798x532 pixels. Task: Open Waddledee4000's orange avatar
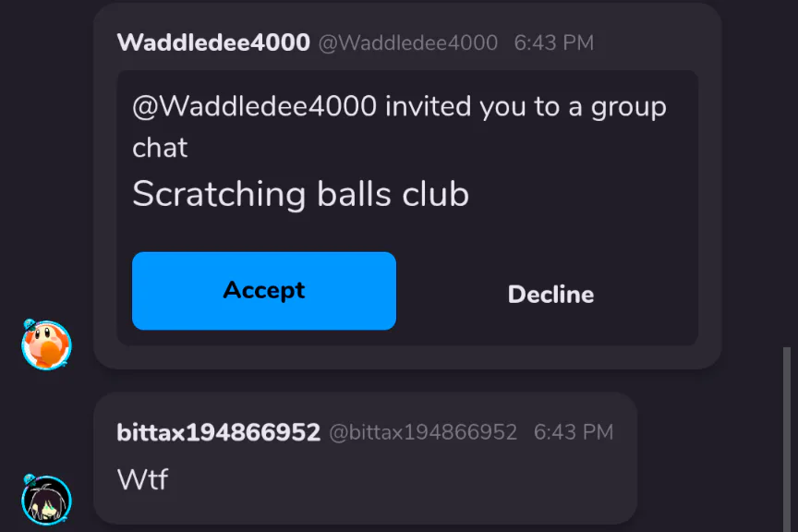[46, 345]
